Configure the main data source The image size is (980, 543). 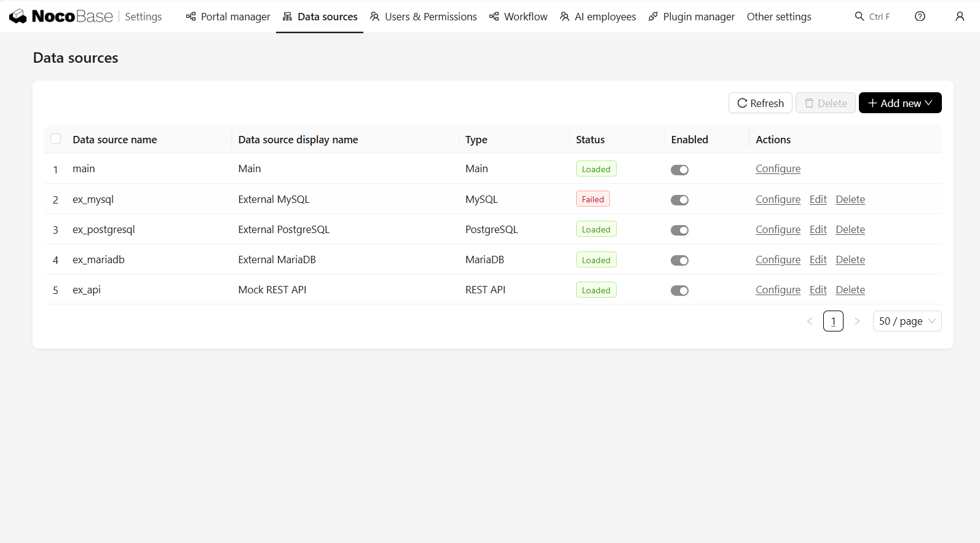click(778, 168)
